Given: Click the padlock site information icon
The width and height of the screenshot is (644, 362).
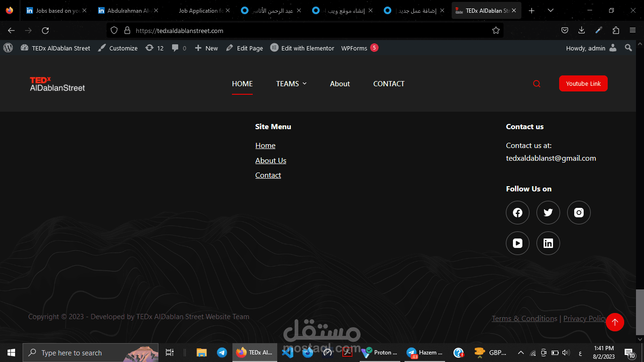Looking at the screenshot, I should pyautogui.click(x=127, y=30).
